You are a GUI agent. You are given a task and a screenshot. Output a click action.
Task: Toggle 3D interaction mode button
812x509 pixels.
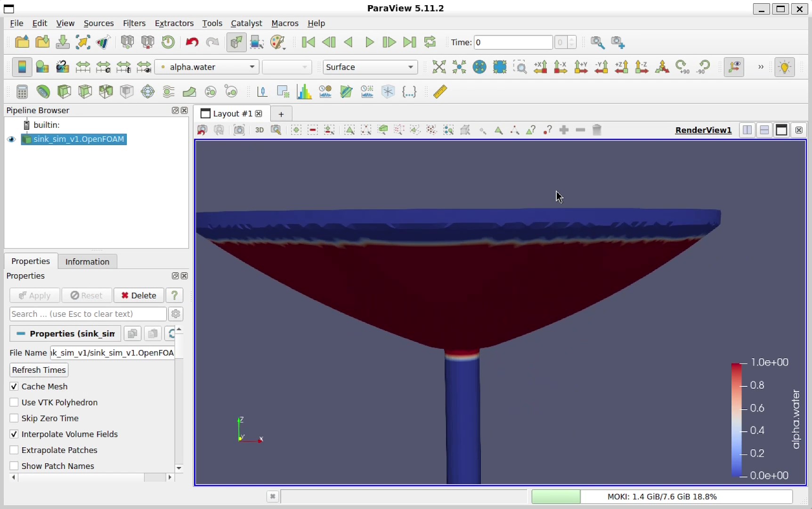260,130
